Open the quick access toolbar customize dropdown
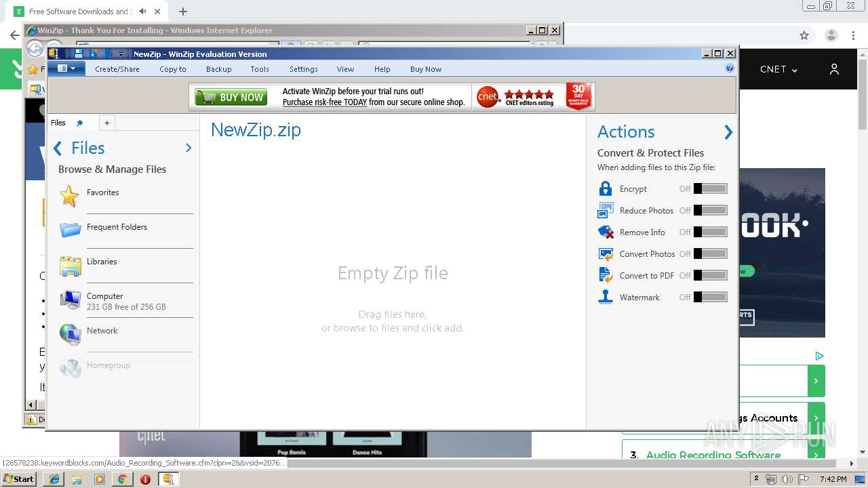 [x=121, y=54]
